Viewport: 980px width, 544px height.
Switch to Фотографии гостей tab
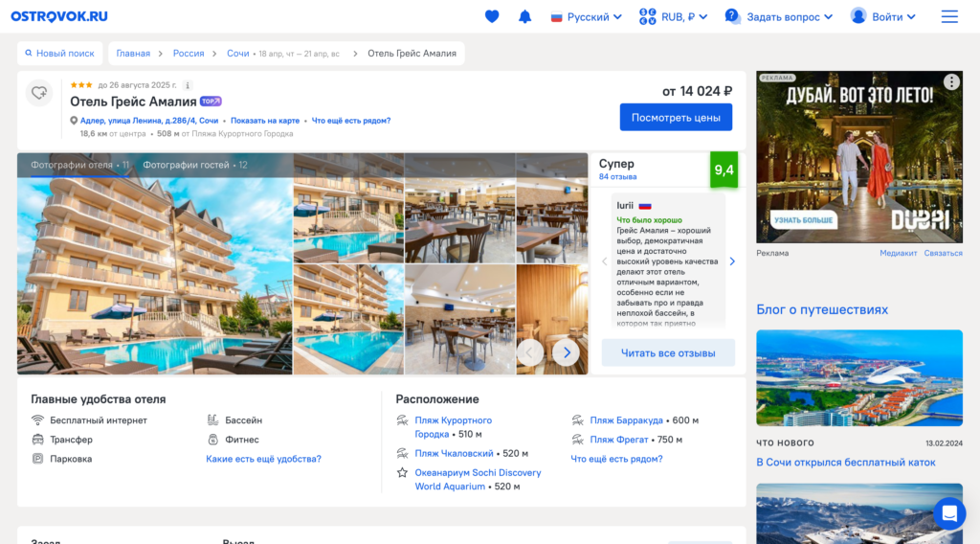pos(195,165)
